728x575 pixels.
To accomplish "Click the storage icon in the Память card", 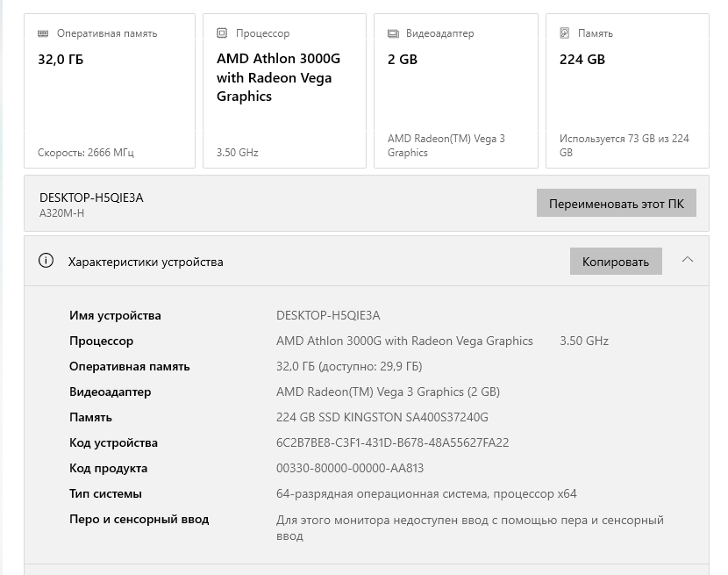I will [x=565, y=33].
